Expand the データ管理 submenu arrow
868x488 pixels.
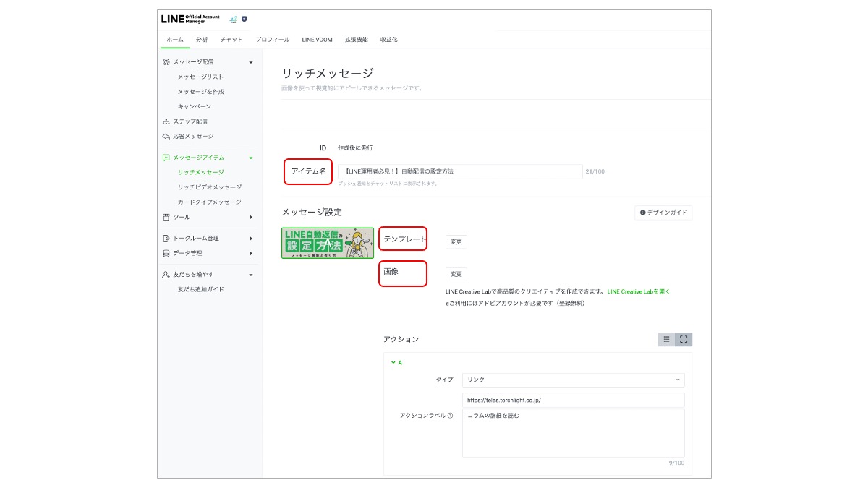pos(251,253)
